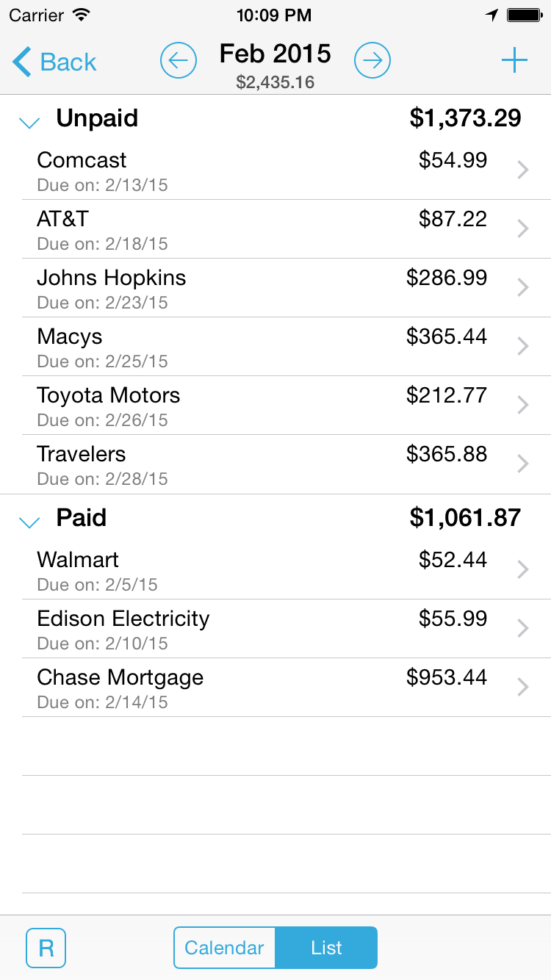
Task: Open the AT&T bill
Action: (257, 229)
